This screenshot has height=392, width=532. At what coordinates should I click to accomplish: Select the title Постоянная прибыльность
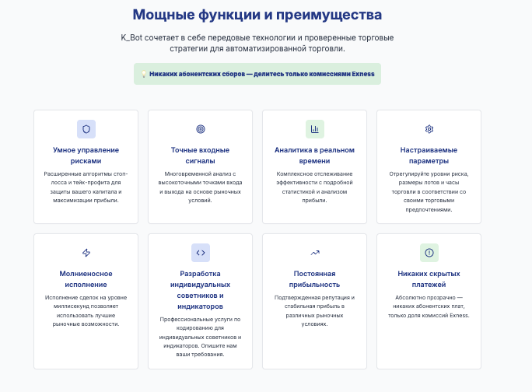[314, 279]
